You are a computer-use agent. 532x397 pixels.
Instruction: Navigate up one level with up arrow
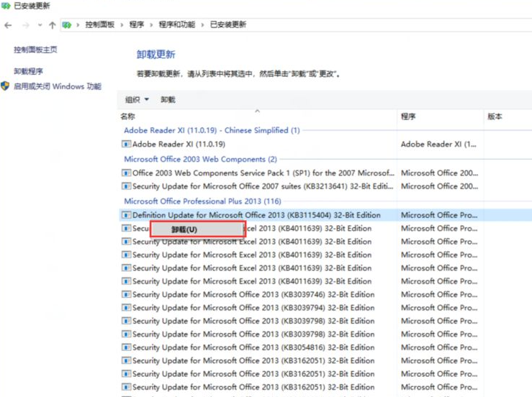(53, 25)
